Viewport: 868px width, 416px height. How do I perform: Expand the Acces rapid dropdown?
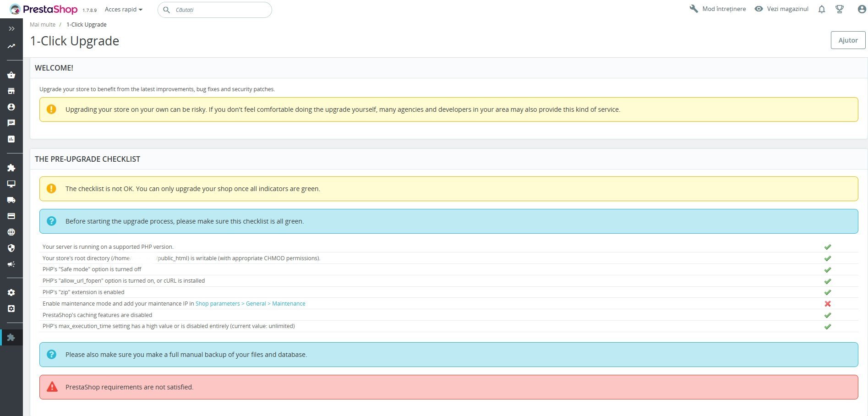[x=124, y=10]
